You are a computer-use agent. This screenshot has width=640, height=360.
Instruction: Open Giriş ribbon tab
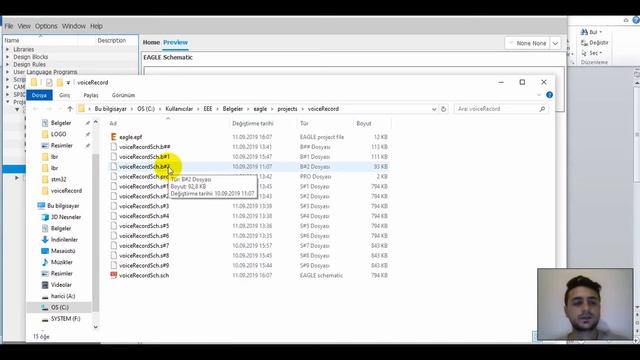(x=64, y=95)
